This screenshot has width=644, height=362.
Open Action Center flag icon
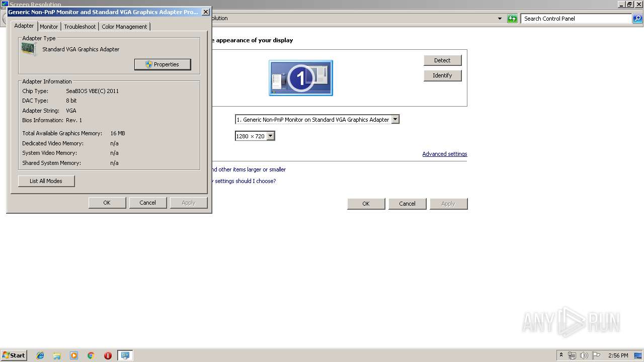coord(596,355)
